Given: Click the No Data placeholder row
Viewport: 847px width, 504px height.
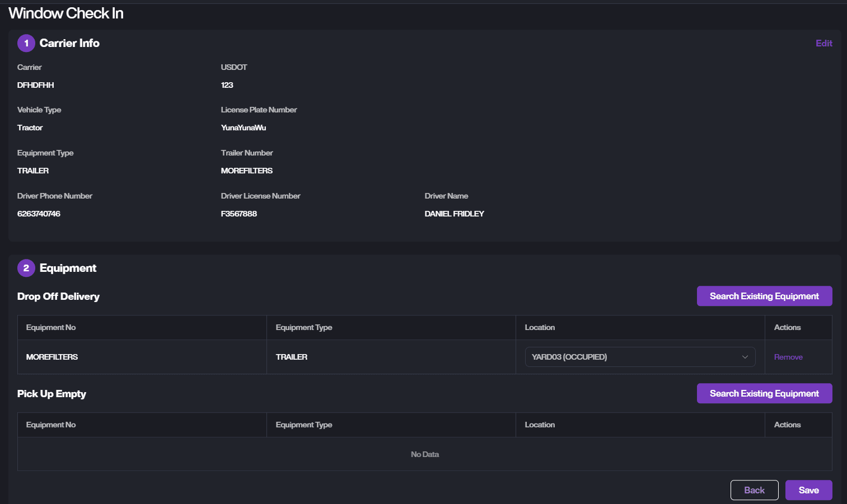Looking at the screenshot, I should coord(424,454).
